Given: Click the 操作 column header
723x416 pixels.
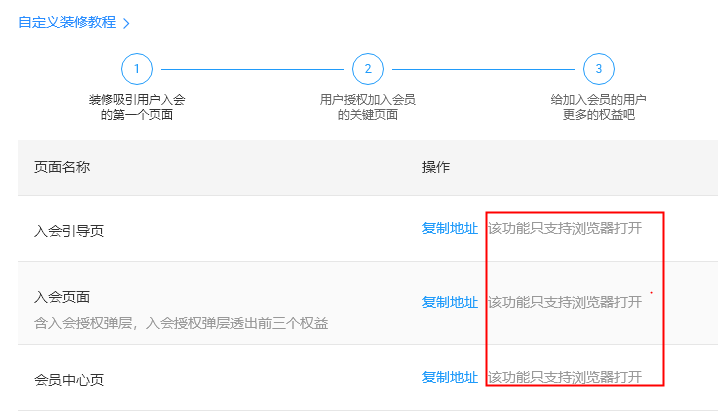Looking at the screenshot, I should click(x=436, y=167).
